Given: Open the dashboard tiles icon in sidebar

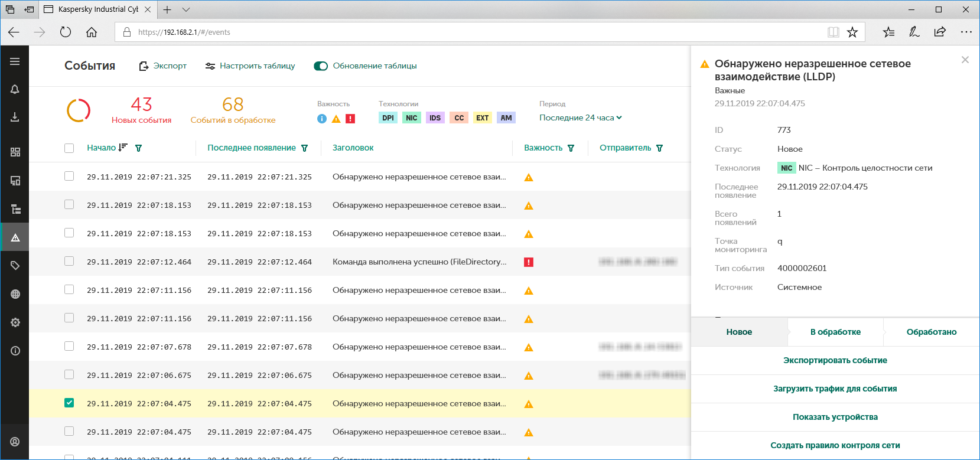Looking at the screenshot, I should 15,152.
